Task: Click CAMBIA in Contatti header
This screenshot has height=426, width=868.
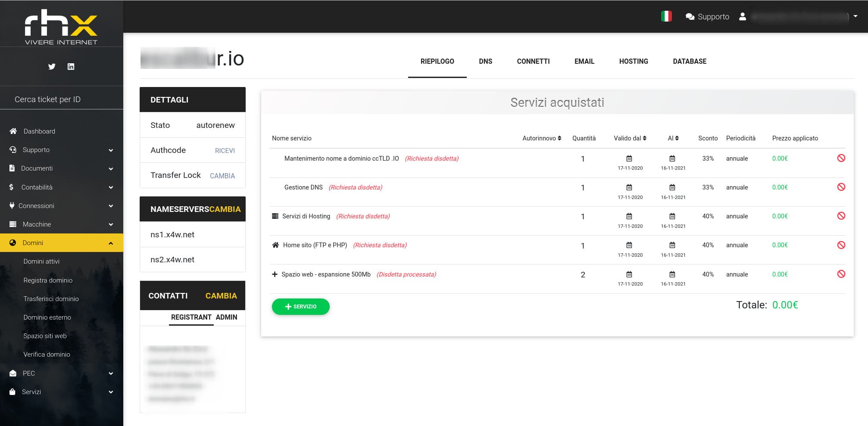Action: coord(221,295)
